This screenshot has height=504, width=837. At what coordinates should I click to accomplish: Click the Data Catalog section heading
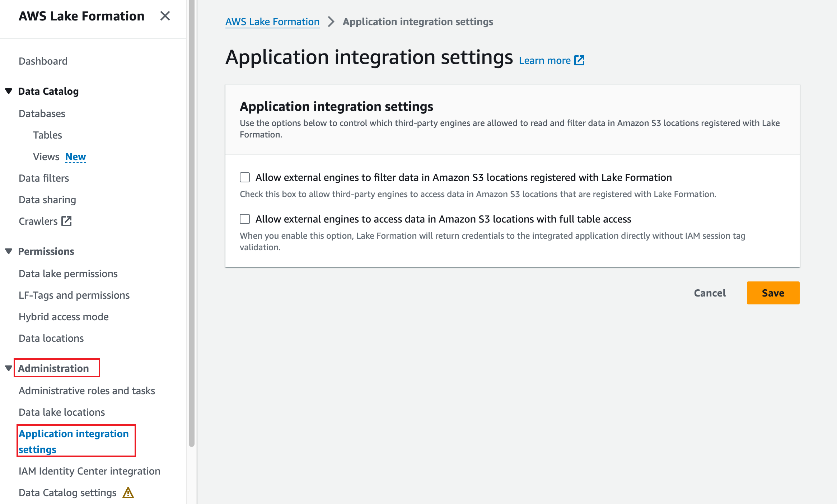(x=48, y=91)
